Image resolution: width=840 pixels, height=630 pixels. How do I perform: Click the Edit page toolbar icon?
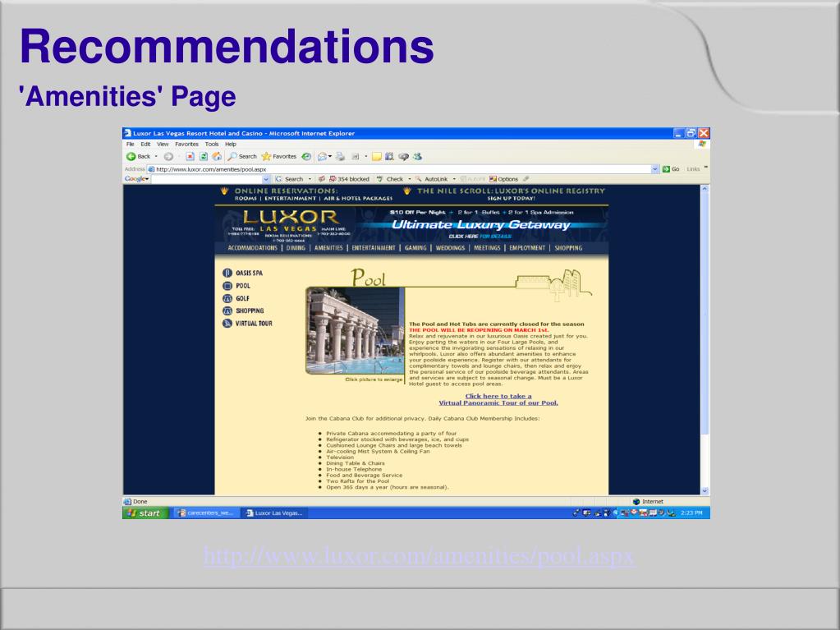tap(356, 156)
